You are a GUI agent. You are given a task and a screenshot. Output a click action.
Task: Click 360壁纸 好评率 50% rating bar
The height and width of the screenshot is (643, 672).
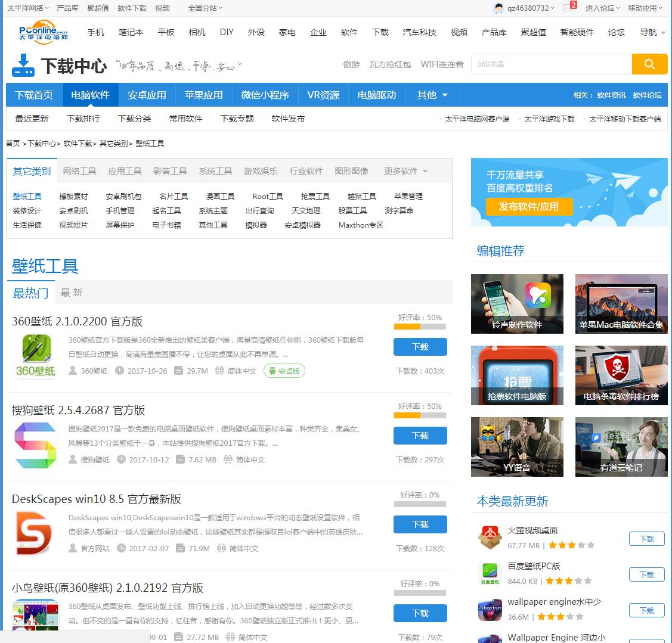pyautogui.click(x=420, y=327)
